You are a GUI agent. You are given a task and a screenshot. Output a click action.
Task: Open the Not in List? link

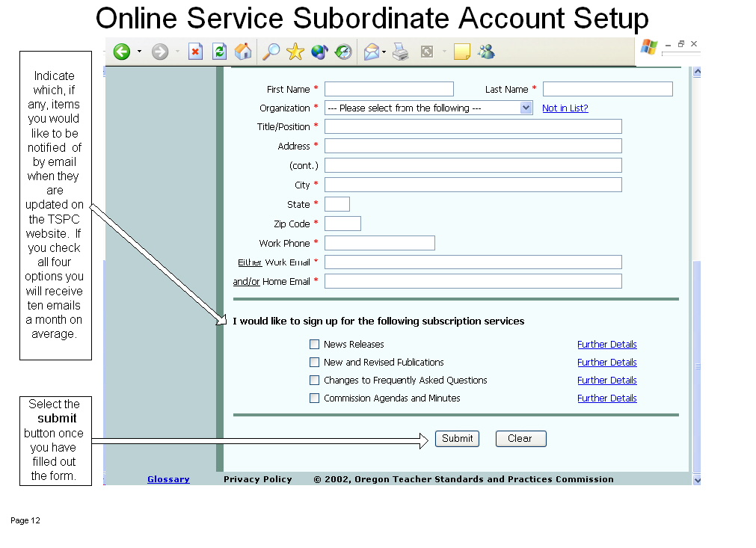click(x=565, y=108)
